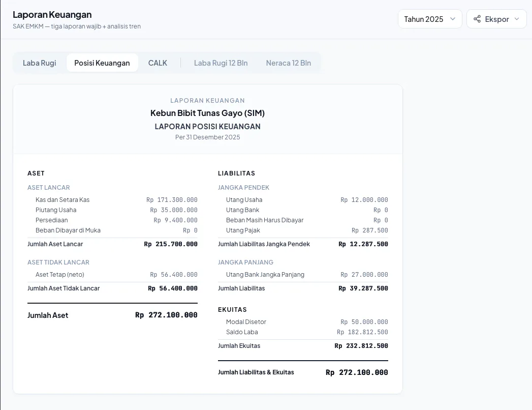
Task: Click the share icon in Ekspor button
Action: (x=477, y=19)
